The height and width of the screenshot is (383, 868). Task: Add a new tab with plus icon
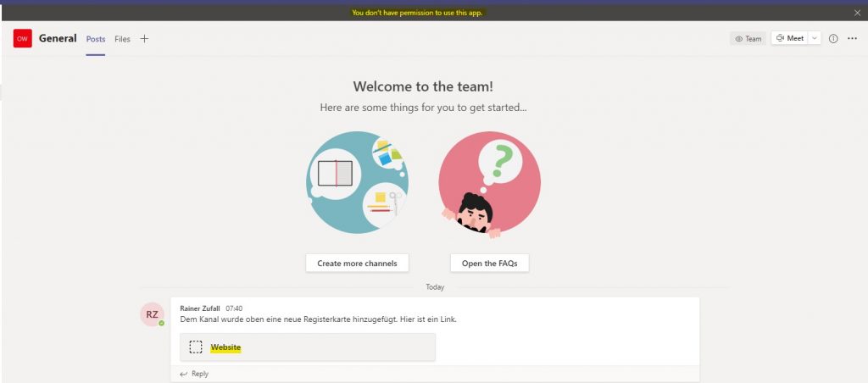point(144,39)
